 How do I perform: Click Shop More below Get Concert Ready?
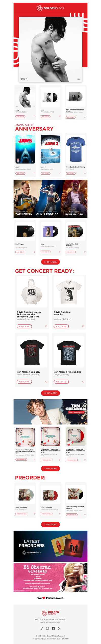point(50,393)
